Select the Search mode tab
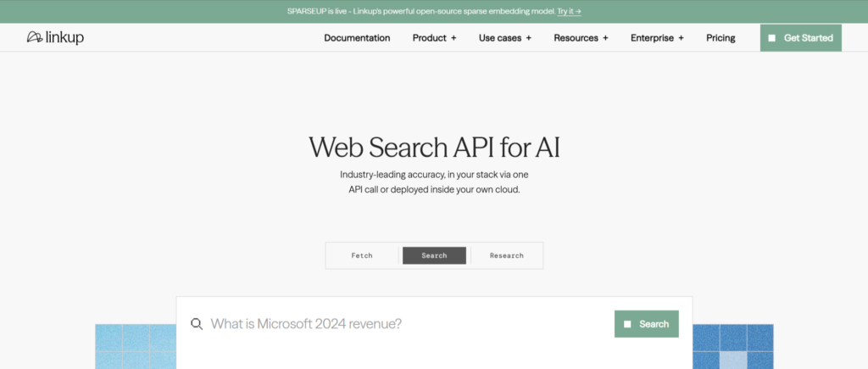Image resolution: width=868 pixels, height=369 pixels. click(x=434, y=255)
